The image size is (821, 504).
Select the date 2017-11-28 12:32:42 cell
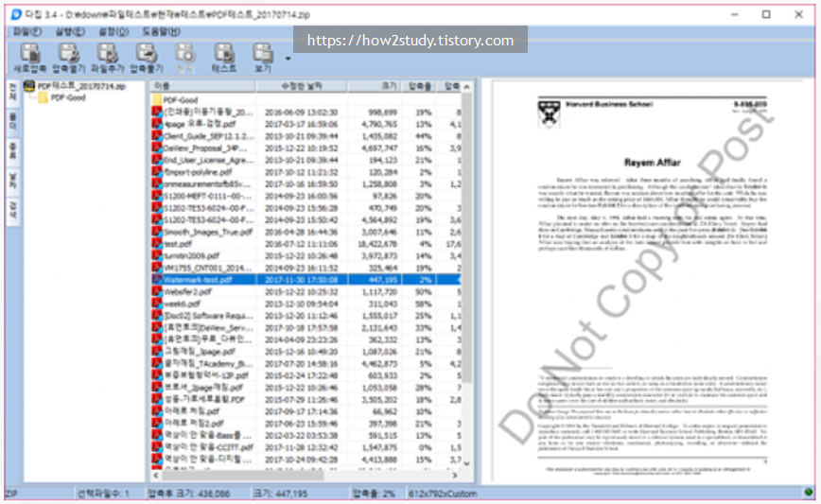pyautogui.click(x=301, y=447)
